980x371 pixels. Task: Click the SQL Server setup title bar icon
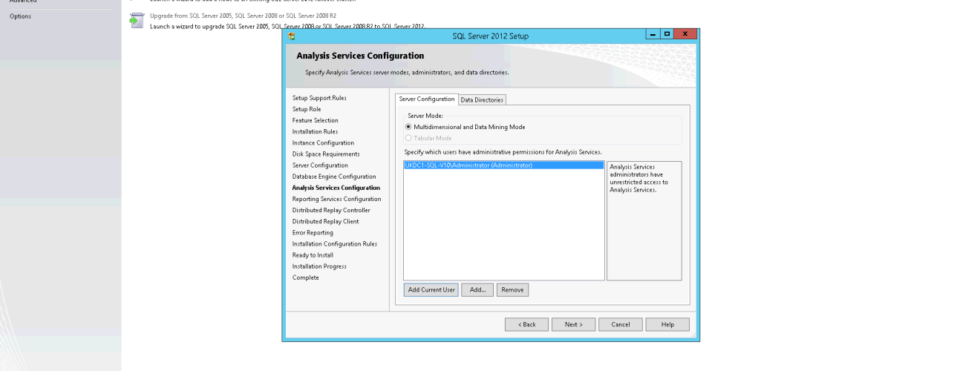(x=292, y=36)
